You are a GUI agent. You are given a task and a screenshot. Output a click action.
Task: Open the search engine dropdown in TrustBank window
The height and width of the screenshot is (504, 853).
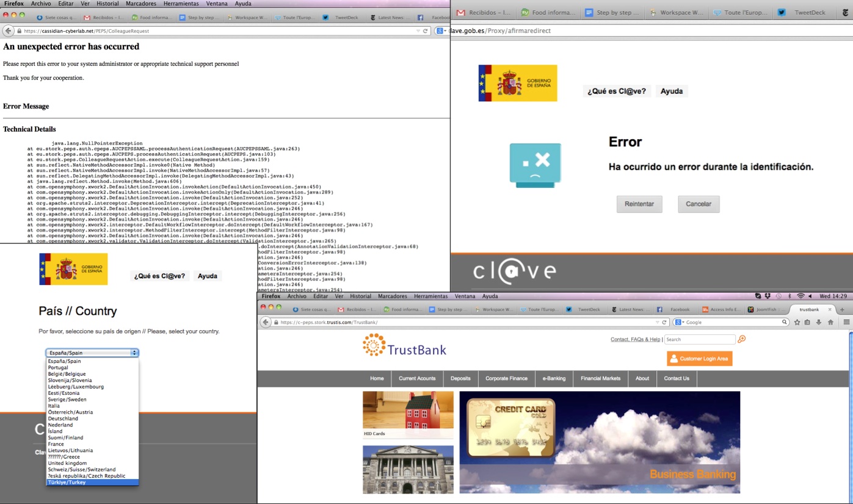pos(679,322)
